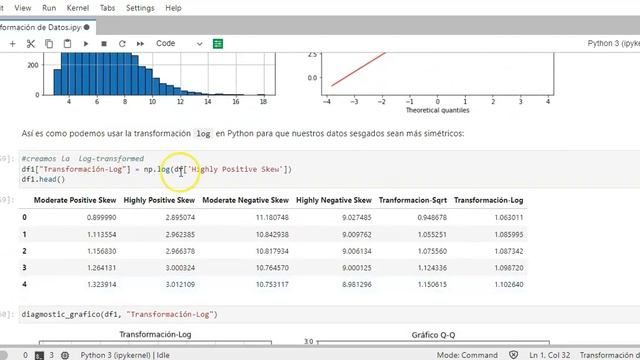Click the Transformación-Log column header
Viewport: 640px width, 360px height.
coord(489,200)
